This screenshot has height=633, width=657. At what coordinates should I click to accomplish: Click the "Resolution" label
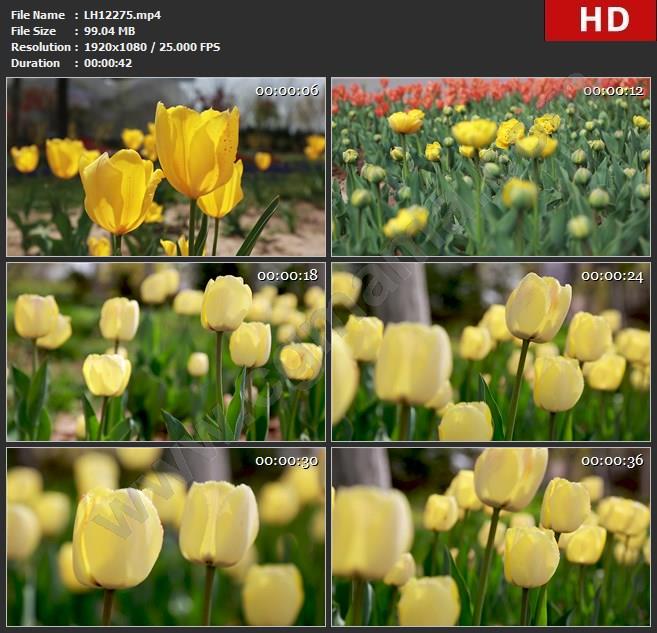40,47
